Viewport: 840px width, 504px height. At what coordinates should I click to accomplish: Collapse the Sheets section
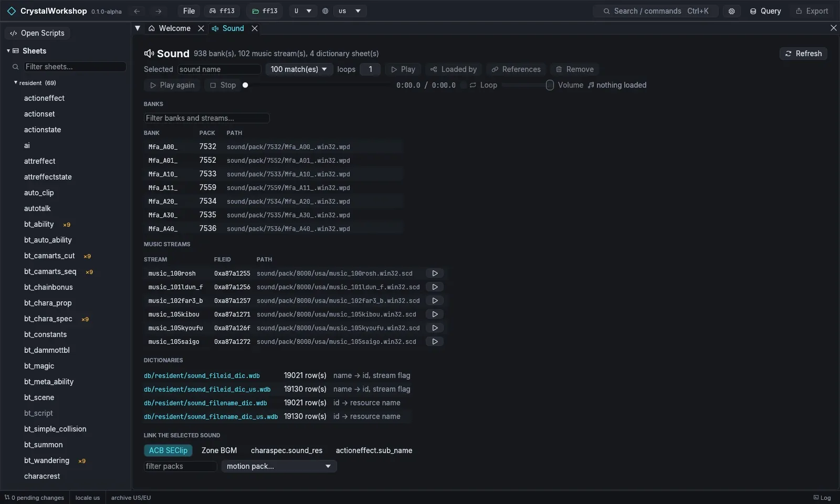8,51
